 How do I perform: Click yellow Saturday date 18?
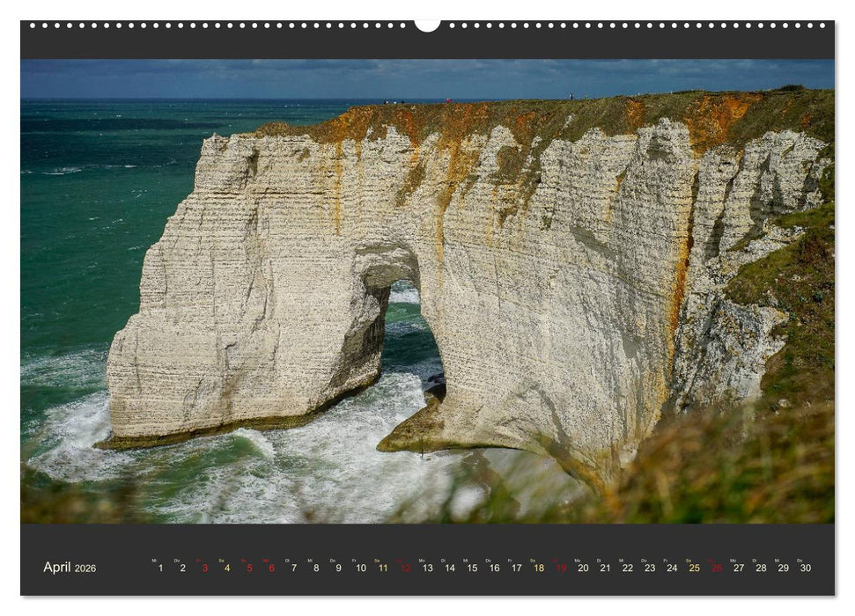[539, 568]
